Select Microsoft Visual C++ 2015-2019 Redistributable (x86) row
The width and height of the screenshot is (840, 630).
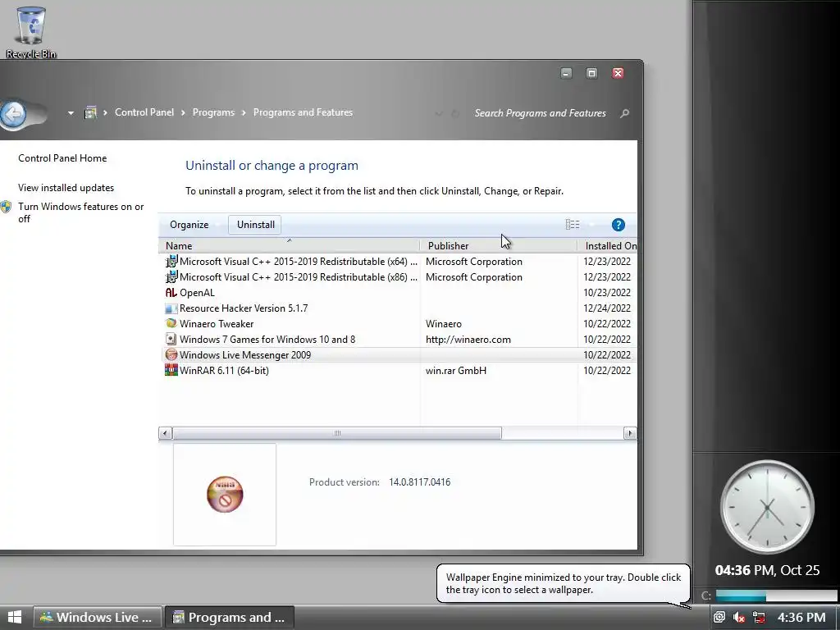(398, 277)
